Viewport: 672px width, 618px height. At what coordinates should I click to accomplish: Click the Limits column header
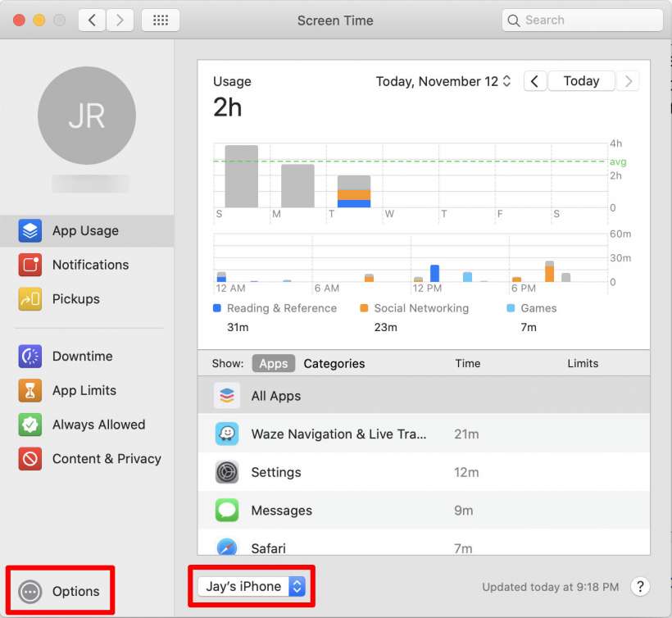tap(583, 363)
